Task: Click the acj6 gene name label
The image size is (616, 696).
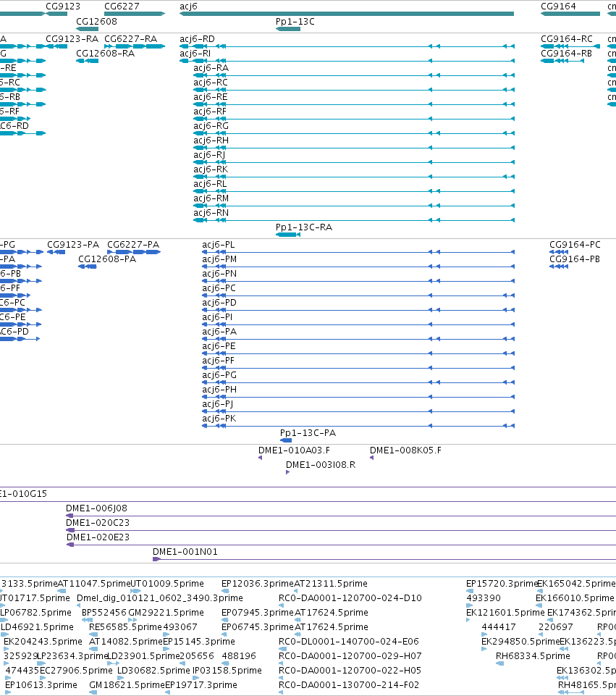Action: pos(188,7)
